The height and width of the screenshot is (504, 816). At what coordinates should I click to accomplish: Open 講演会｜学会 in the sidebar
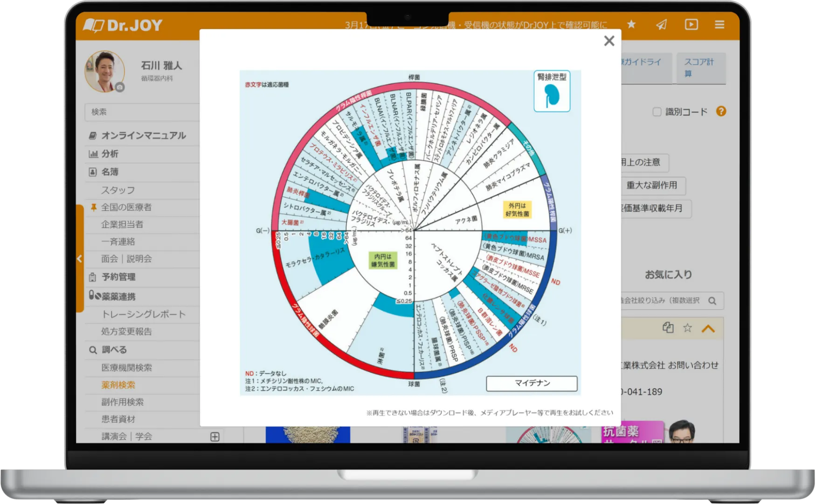click(126, 436)
